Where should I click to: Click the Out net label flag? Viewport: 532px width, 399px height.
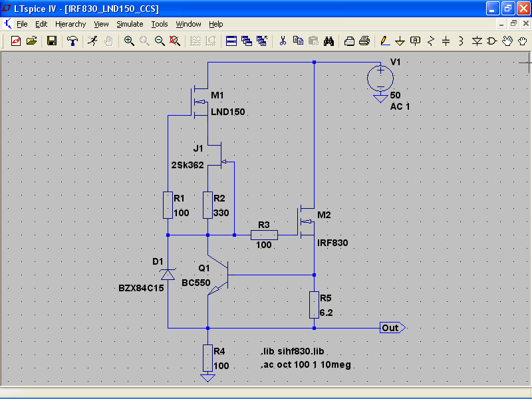tap(392, 328)
